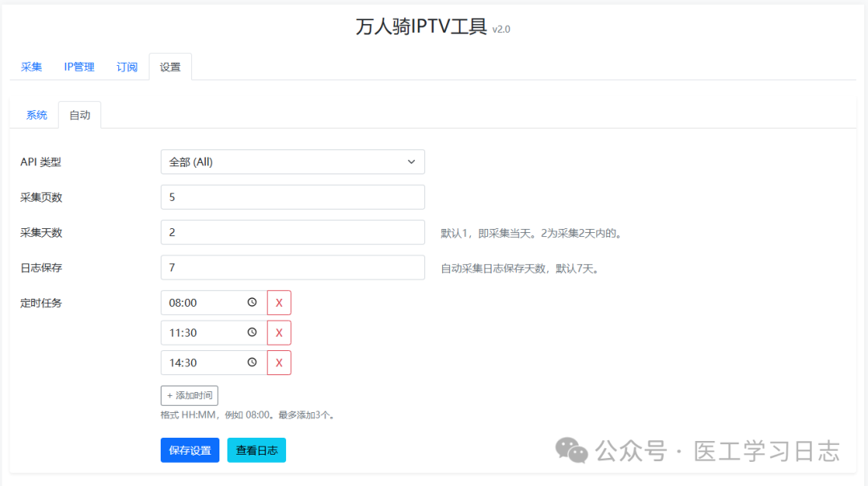868x486 pixels.
Task: Expand the 全部 (All) selector
Action: (293, 161)
